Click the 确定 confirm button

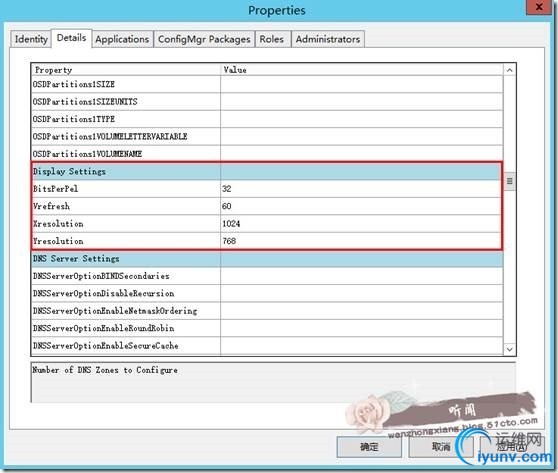369,447
